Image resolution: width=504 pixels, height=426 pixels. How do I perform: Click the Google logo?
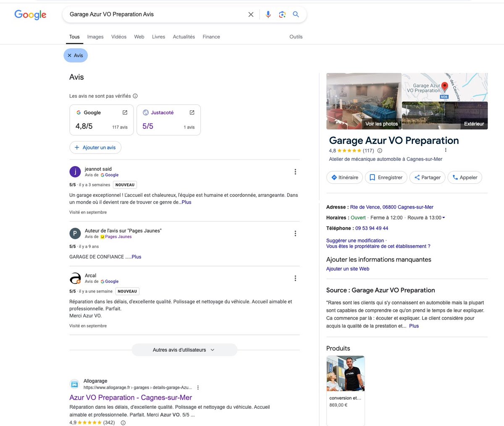(30, 15)
